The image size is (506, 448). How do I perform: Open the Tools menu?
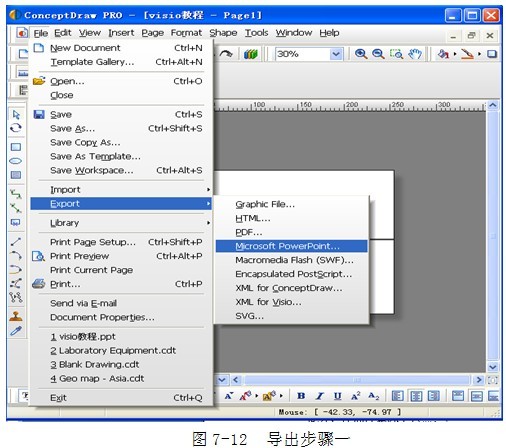(x=256, y=33)
